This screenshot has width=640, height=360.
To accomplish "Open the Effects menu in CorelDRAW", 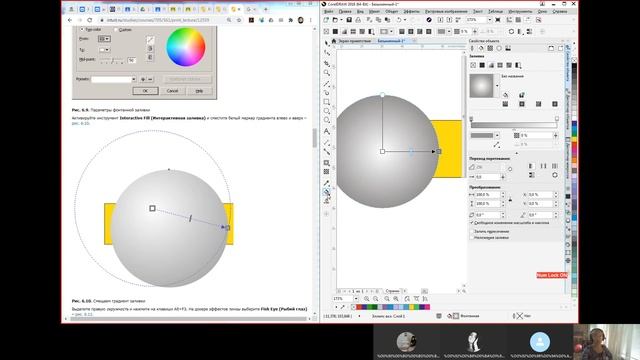I will click(x=411, y=11).
